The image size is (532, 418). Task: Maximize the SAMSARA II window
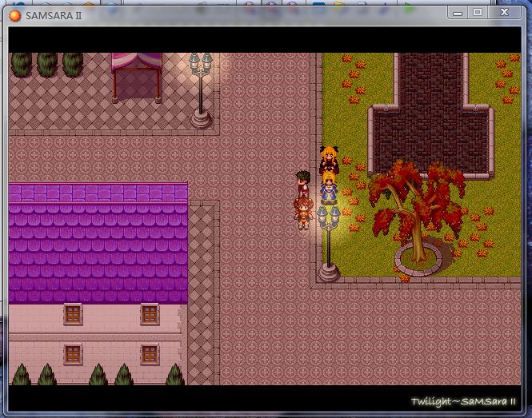(478, 13)
